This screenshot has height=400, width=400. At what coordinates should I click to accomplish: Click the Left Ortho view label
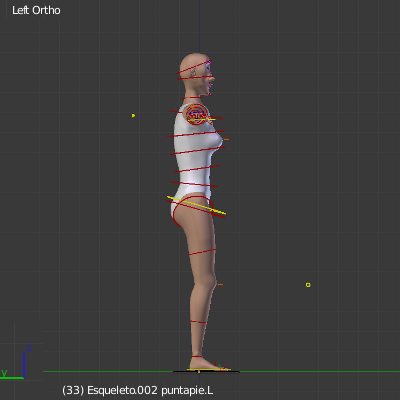tap(36, 10)
